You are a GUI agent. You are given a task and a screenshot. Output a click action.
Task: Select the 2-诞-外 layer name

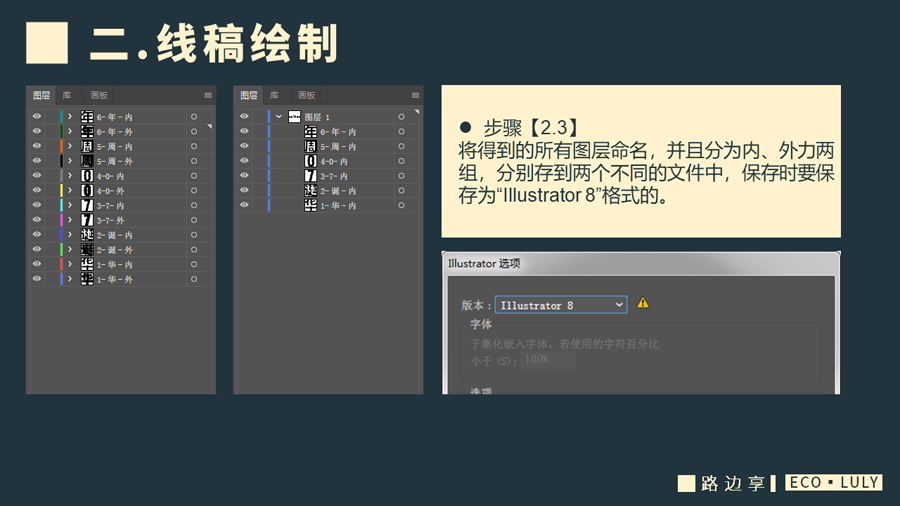pos(114,250)
